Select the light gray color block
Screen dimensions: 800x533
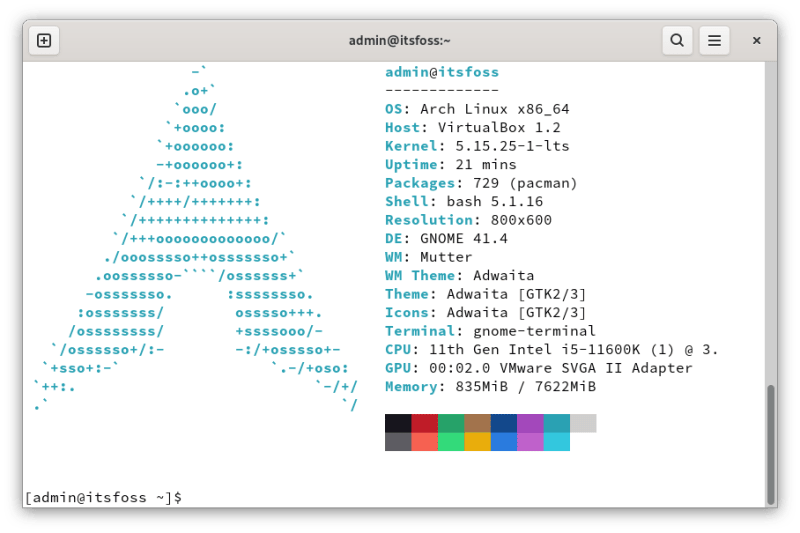click(583, 423)
